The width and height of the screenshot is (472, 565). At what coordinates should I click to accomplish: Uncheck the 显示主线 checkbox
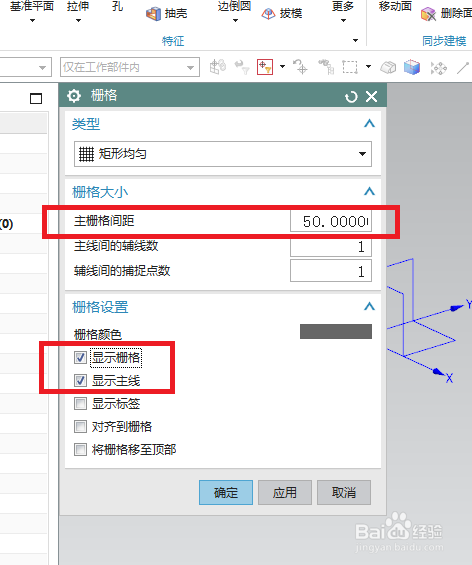(80, 381)
